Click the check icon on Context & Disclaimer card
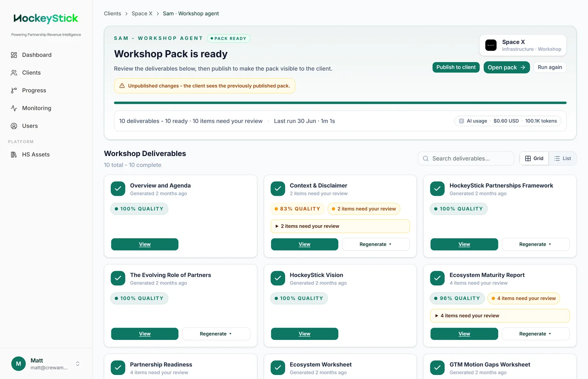The height and width of the screenshot is (379, 588). (x=278, y=189)
